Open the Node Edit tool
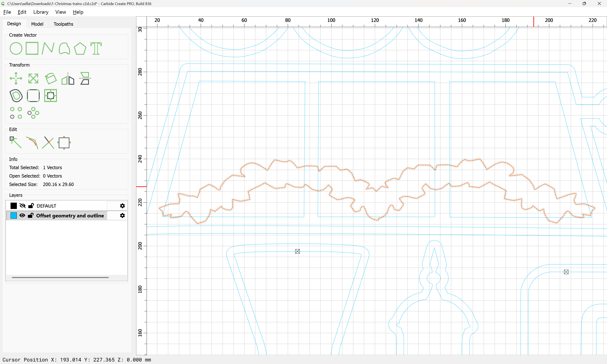607x364 pixels. (15, 143)
